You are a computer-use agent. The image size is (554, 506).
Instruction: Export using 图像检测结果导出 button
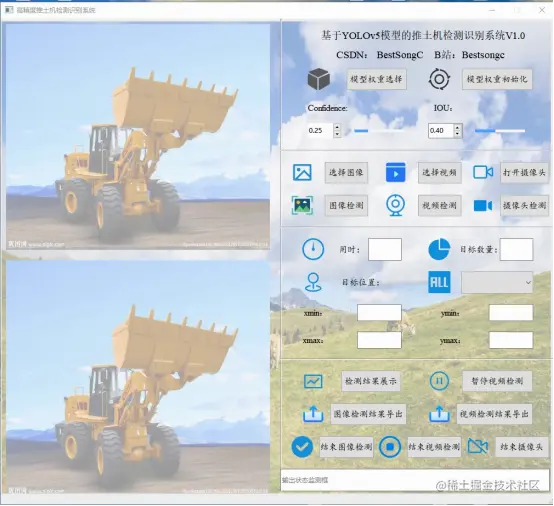[x=368, y=414]
